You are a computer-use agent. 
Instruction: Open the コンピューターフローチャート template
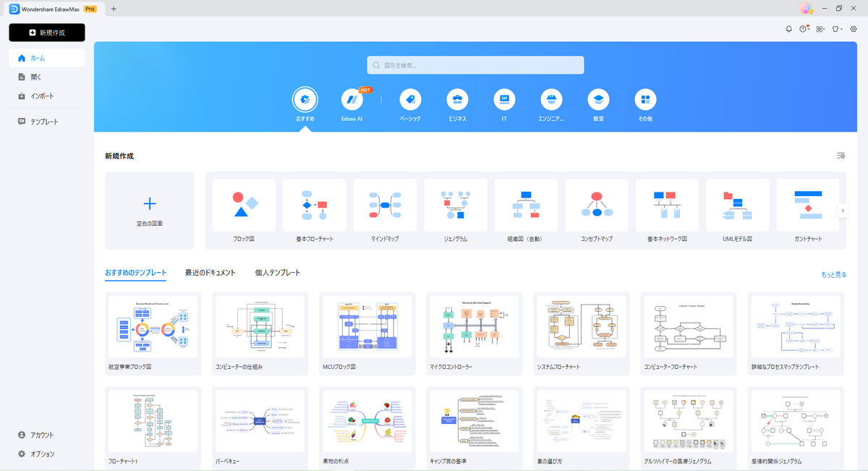tap(689, 334)
